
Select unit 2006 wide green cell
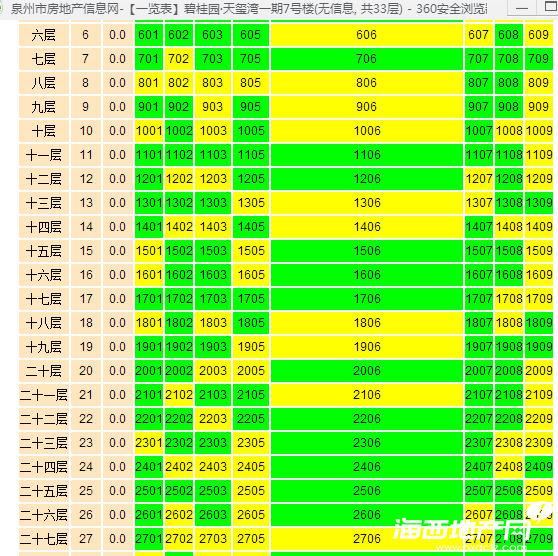pos(367,371)
